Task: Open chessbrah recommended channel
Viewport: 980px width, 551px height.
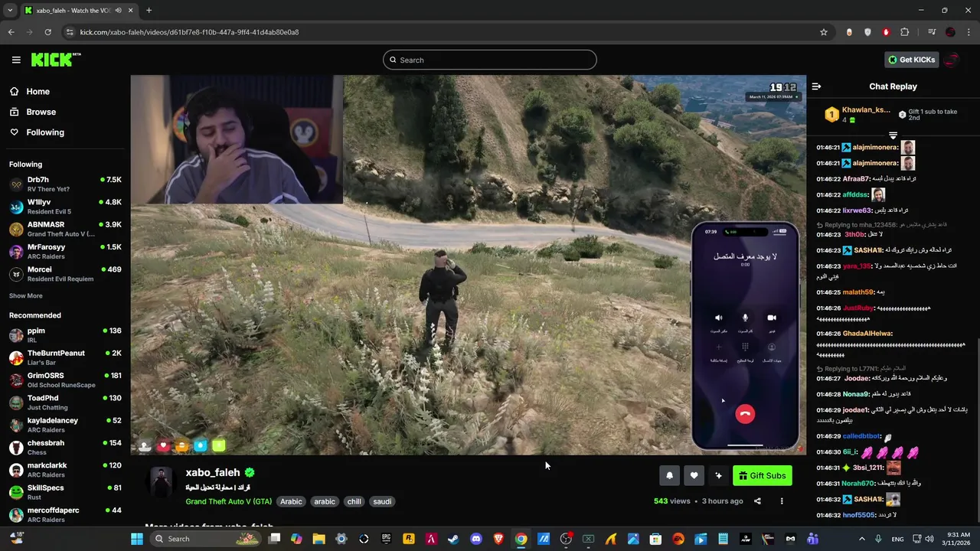Action: coord(65,448)
